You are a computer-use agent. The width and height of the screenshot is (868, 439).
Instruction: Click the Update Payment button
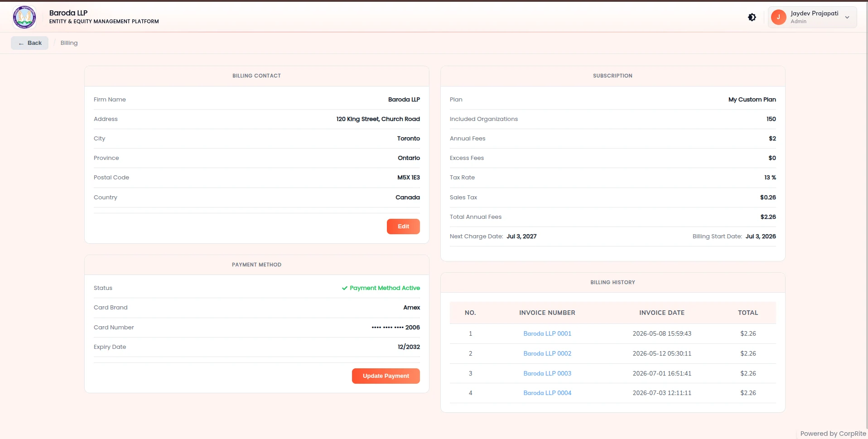[386, 376]
